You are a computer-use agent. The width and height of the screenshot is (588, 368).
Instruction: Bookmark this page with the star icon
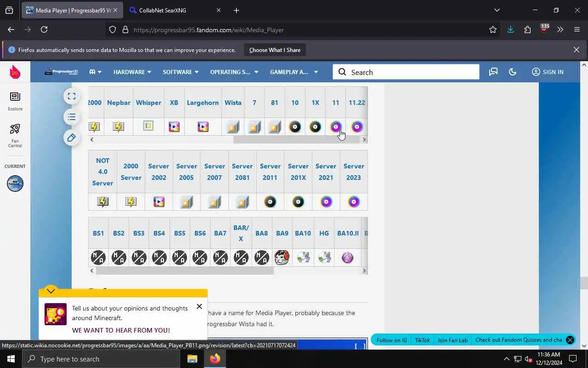click(x=493, y=29)
